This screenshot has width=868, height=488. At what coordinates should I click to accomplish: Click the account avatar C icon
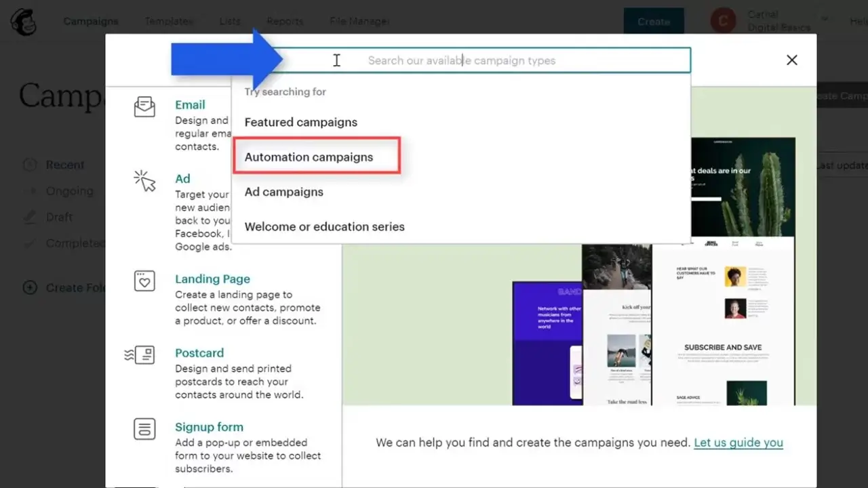(723, 21)
